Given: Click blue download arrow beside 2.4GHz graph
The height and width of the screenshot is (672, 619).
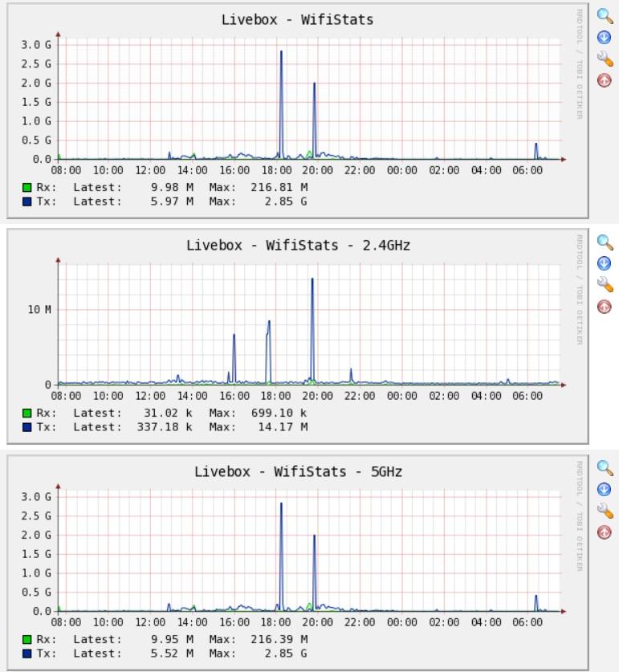Looking at the screenshot, I should 604,263.
